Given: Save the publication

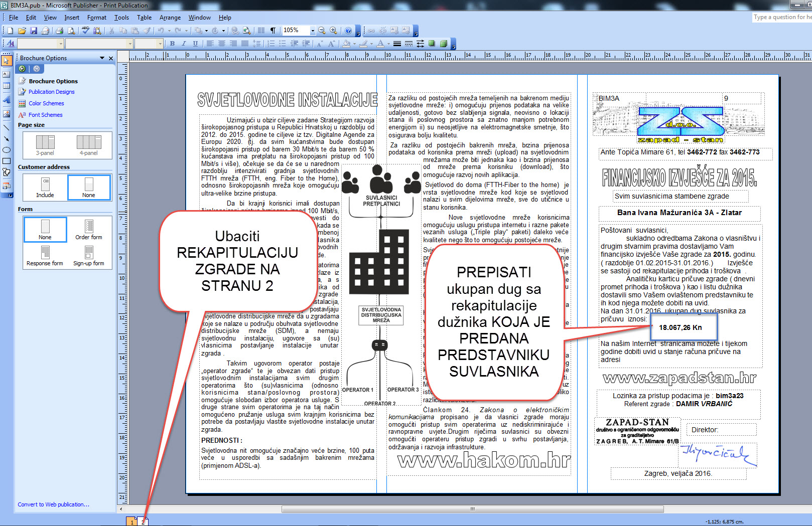Looking at the screenshot, I should tap(33, 31).
